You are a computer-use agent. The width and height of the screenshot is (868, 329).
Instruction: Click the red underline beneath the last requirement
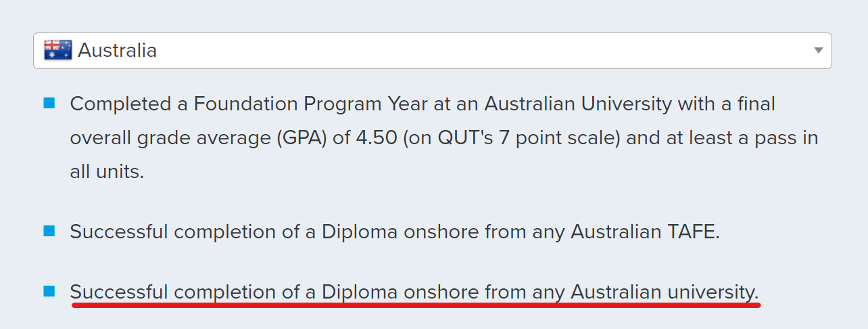coord(416,305)
